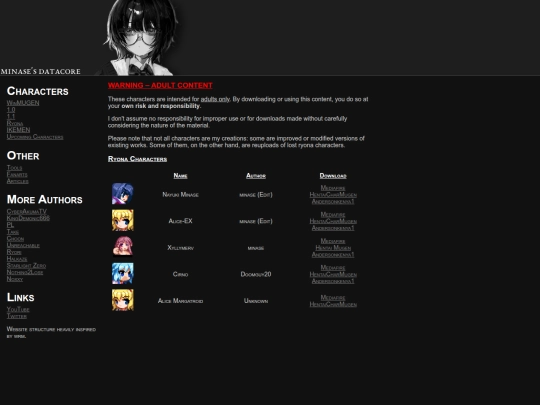This screenshot has width=540, height=405.
Task: Visit the Choon author link
Action: (x=15, y=238)
